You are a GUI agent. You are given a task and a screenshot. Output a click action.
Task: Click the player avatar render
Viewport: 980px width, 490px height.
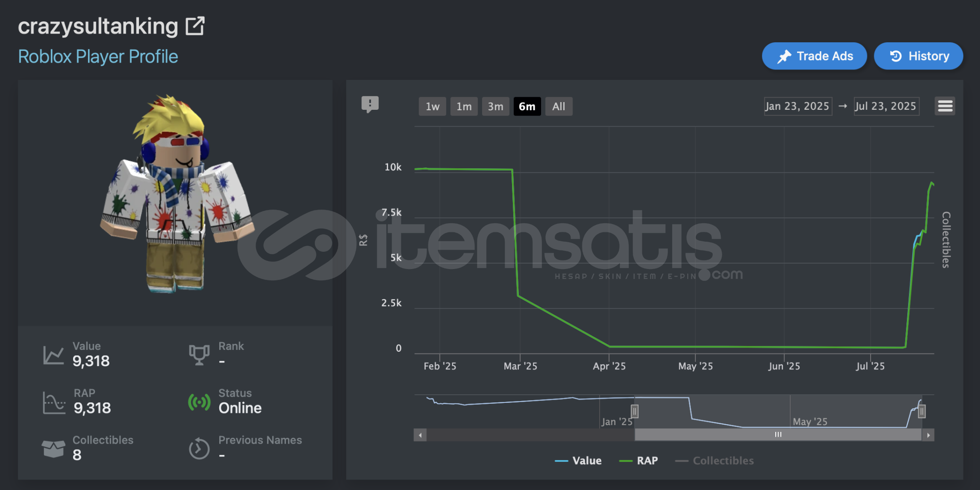click(x=177, y=194)
